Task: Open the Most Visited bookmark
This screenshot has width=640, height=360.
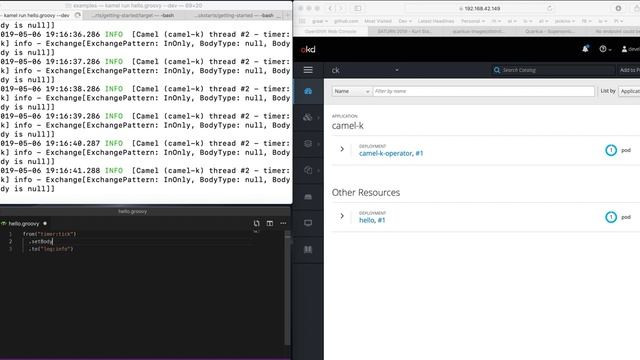Action: pyautogui.click(x=378, y=21)
